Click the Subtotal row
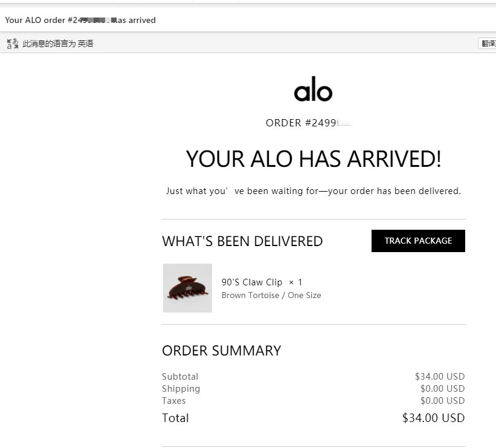 [180, 376]
